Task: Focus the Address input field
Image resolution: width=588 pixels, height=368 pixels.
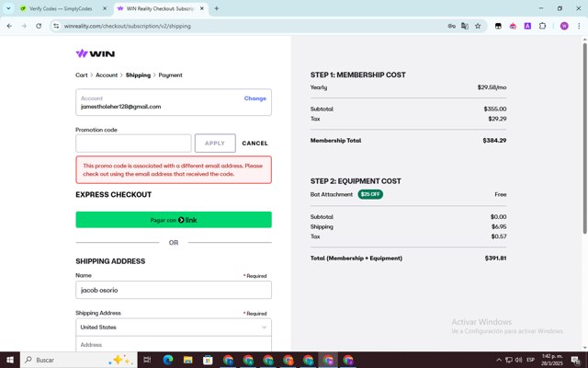Action: (x=174, y=344)
